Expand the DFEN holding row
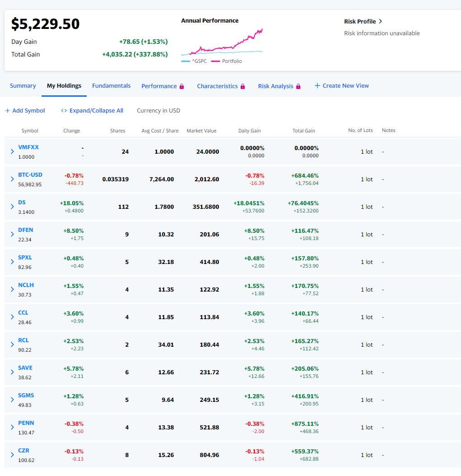Image resolution: width=461 pixels, height=476 pixels. coord(12,234)
